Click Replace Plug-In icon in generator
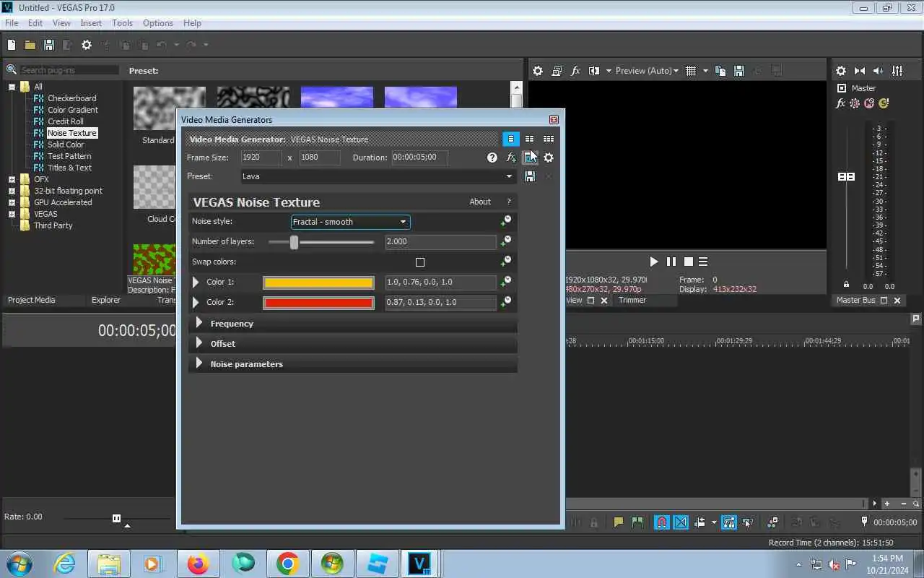Image resolution: width=924 pixels, height=578 pixels. (530, 158)
